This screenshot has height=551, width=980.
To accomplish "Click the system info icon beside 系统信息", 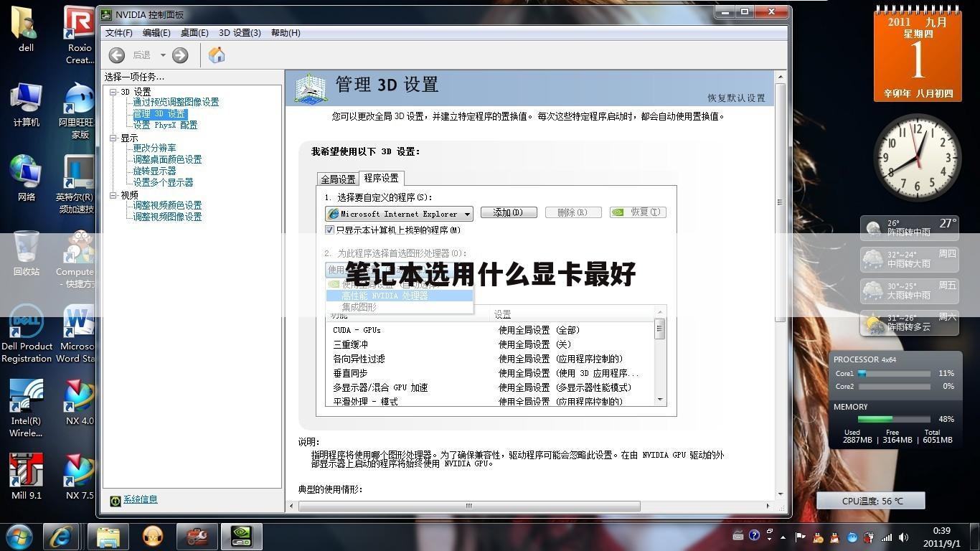I will click(116, 501).
